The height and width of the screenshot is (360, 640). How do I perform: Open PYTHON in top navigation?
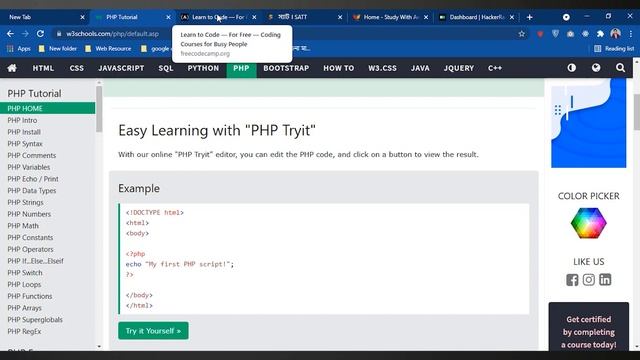coord(203,68)
